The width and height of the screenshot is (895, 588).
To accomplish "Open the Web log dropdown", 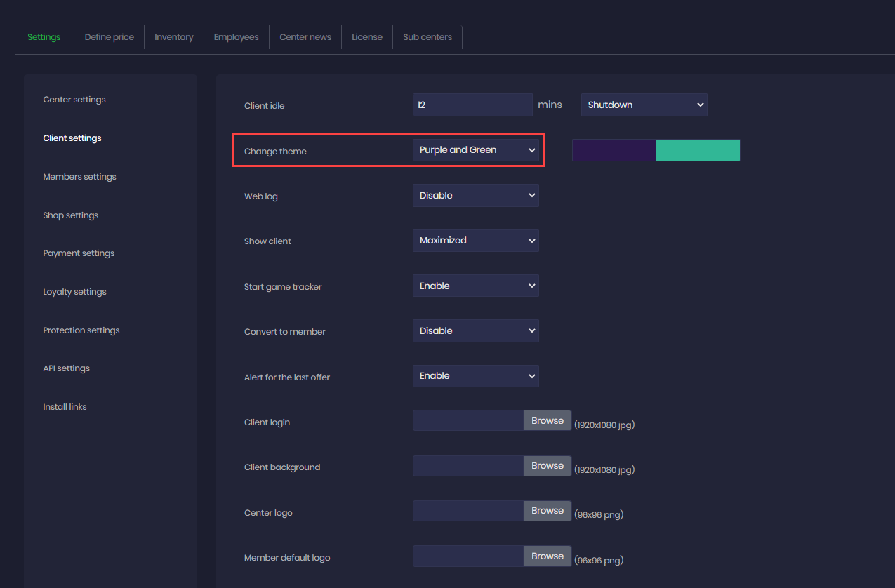I will [x=475, y=195].
